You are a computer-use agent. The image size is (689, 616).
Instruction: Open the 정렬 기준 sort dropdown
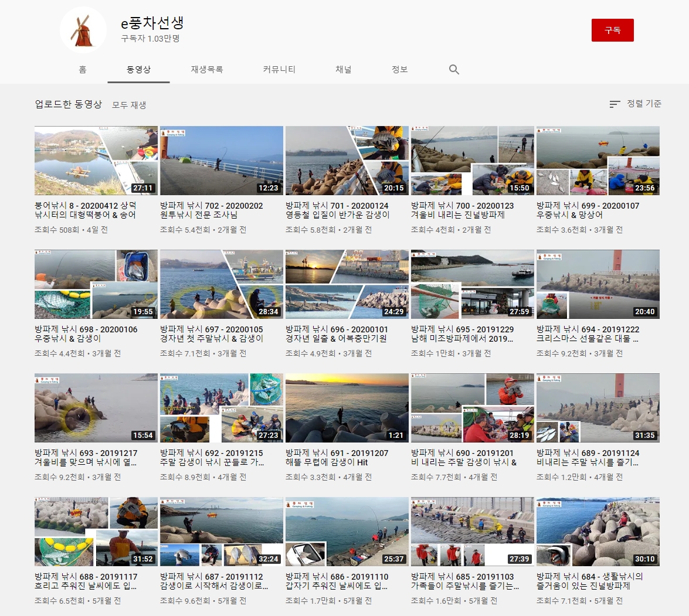pos(643,104)
